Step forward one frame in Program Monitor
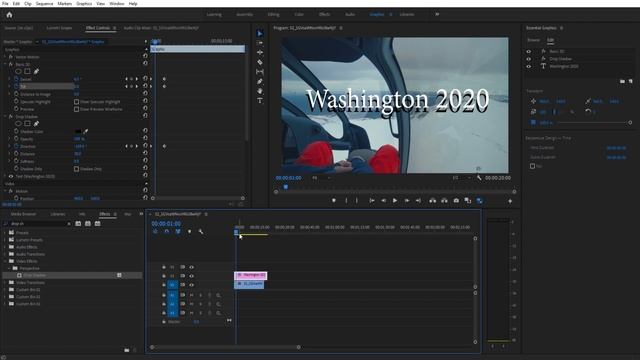Screen dimensions: 640x360 [x=407, y=200]
